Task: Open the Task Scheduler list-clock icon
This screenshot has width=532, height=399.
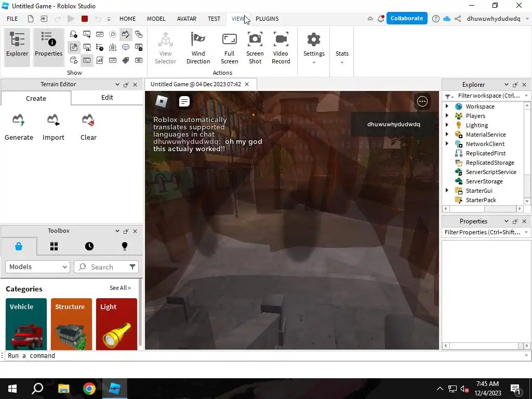Action: 100,47
